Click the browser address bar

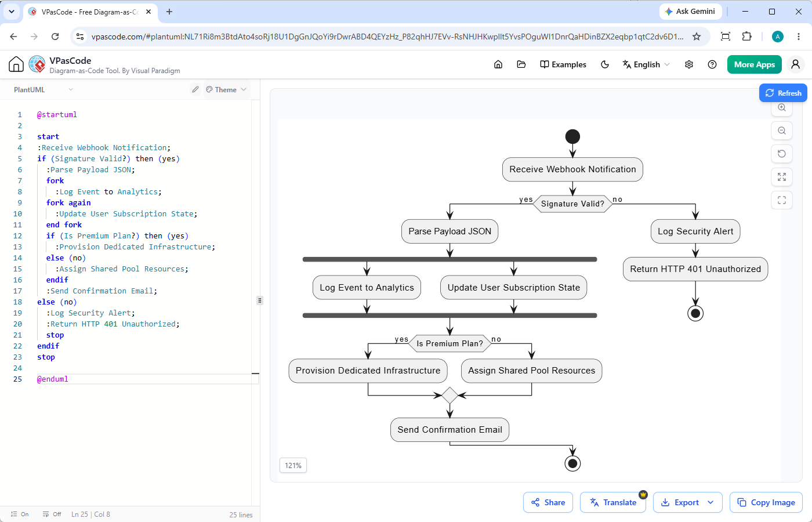[387, 37]
